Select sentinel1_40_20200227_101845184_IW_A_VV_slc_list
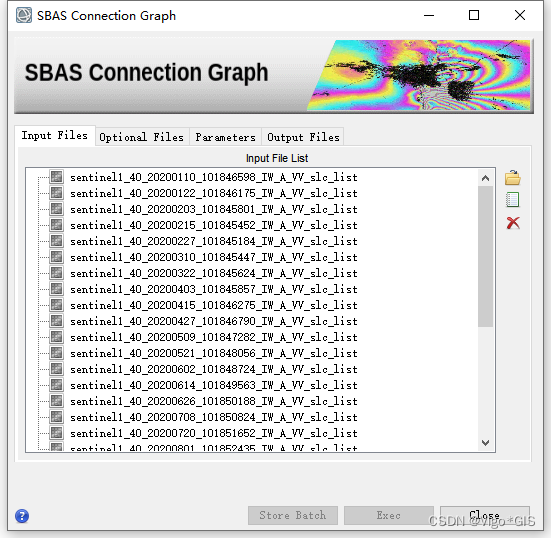The height and width of the screenshot is (538, 551). tap(214, 241)
